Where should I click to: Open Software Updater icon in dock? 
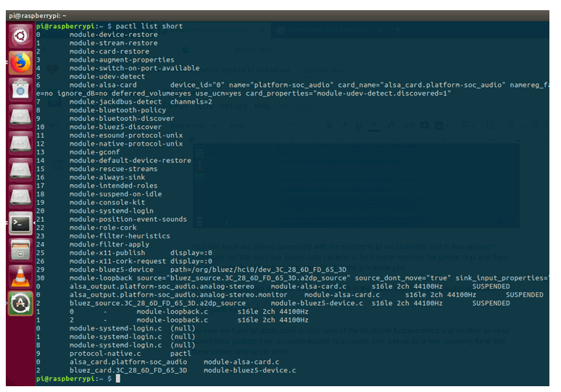pyautogui.click(x=20, y=304)
